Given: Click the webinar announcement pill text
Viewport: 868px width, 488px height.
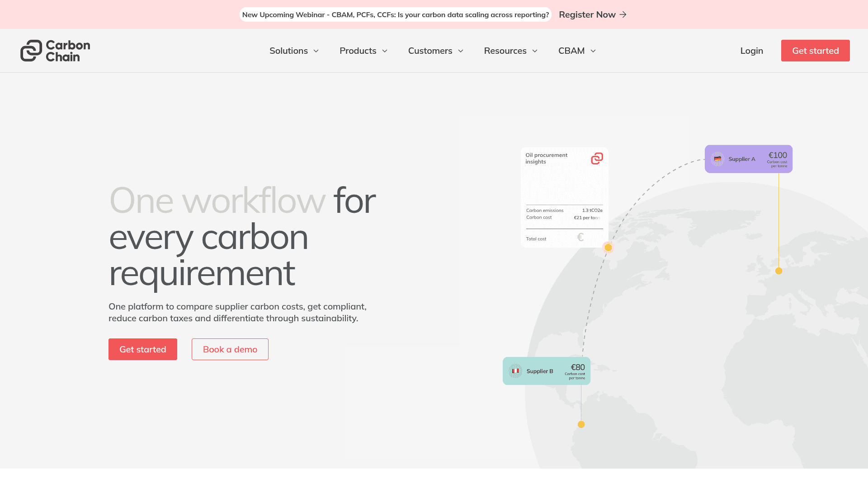Looking at the screenshot, I should (x=396, y=14).
